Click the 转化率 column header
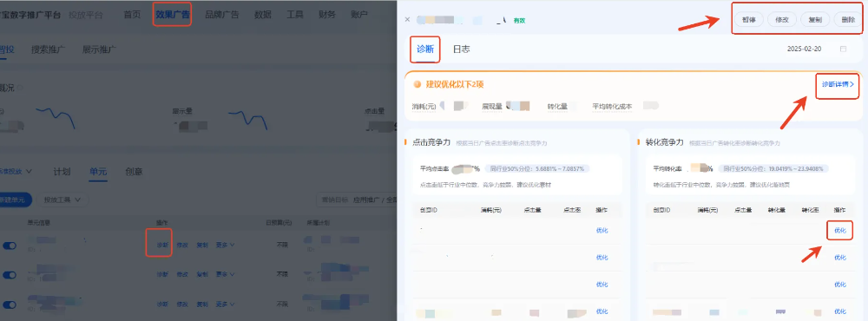 [810, 210]
